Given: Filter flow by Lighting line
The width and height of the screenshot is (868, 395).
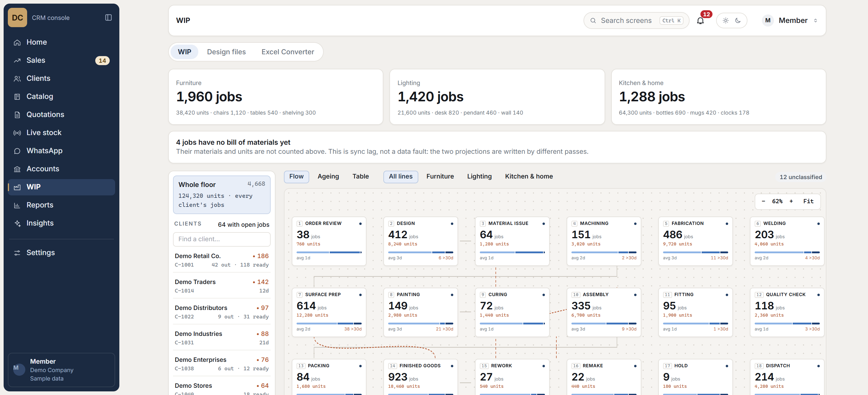Looking at the screenshot, I should [x=479, y=177].
